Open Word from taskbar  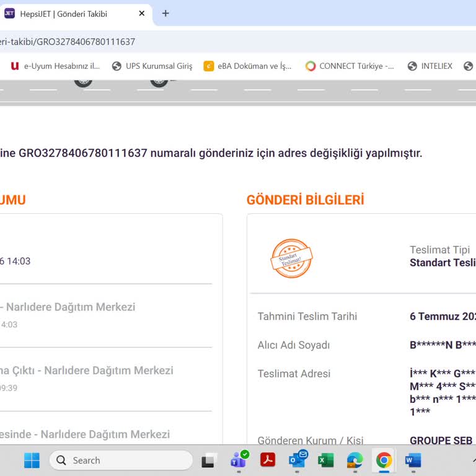coord(413,461)
